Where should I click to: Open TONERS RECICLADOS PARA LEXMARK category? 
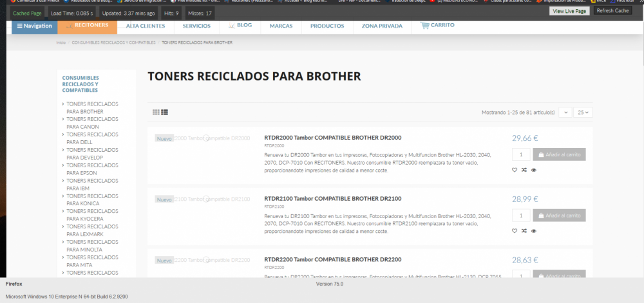click(x=92, y=230)
